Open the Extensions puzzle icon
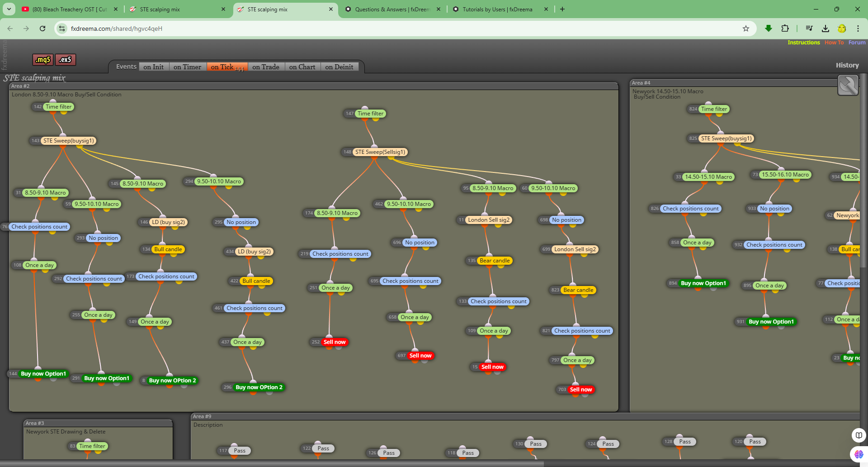868x467 pixels. click(785, 29)
